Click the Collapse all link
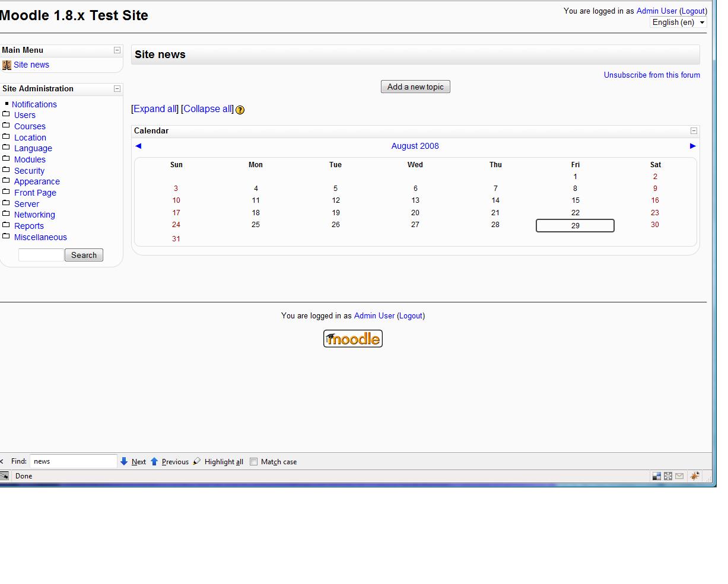Screen dimensions: 728x584 click(x=208, y=109)
